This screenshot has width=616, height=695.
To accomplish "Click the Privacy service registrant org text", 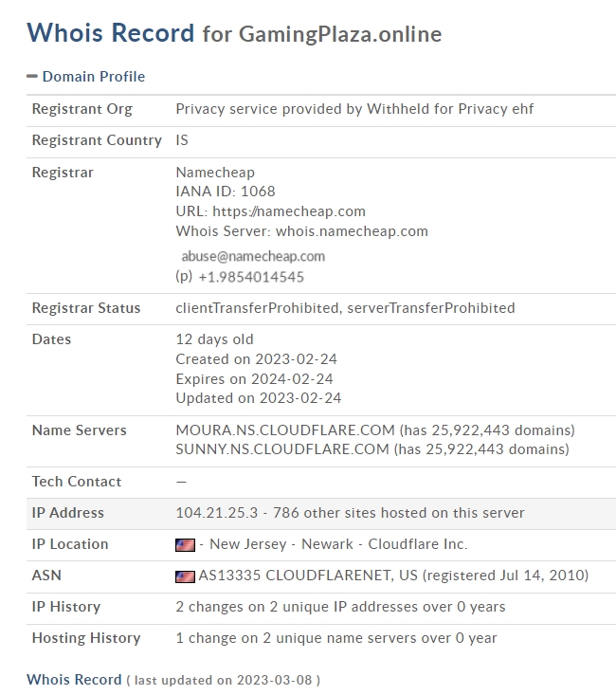I will pos(354,109).
